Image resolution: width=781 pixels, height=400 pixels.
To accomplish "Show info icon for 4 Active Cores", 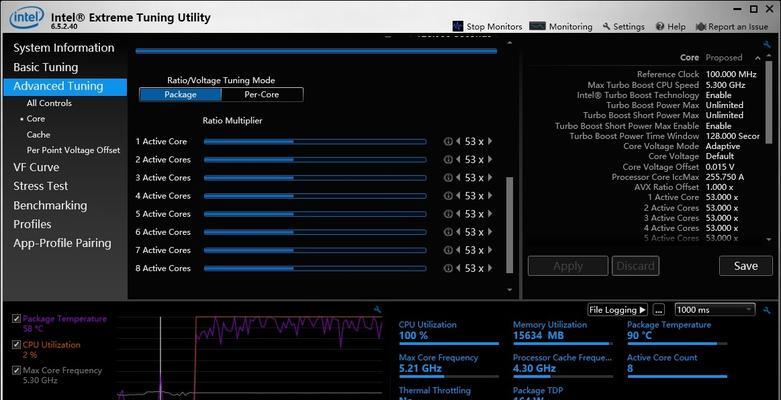I will point(448,196).
